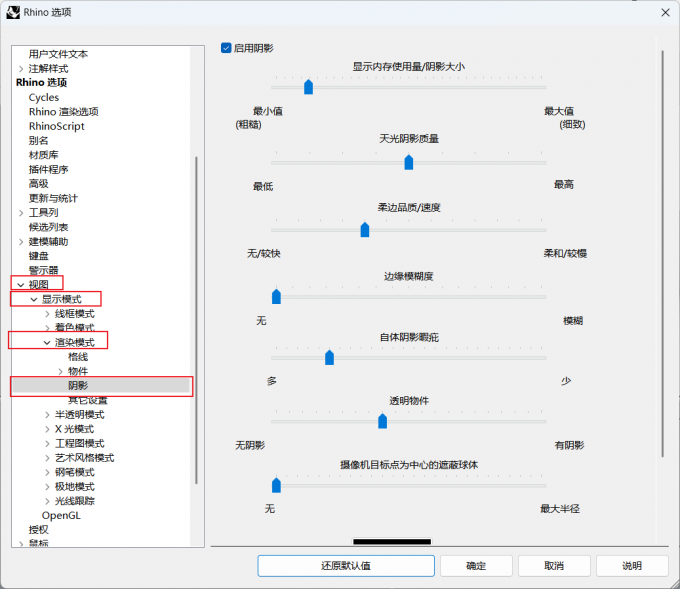Image resolution: width=680 pixels, height=589 pixels.
Task: Select OpenGL in the options tree
Action: click(x=61, y=515)
